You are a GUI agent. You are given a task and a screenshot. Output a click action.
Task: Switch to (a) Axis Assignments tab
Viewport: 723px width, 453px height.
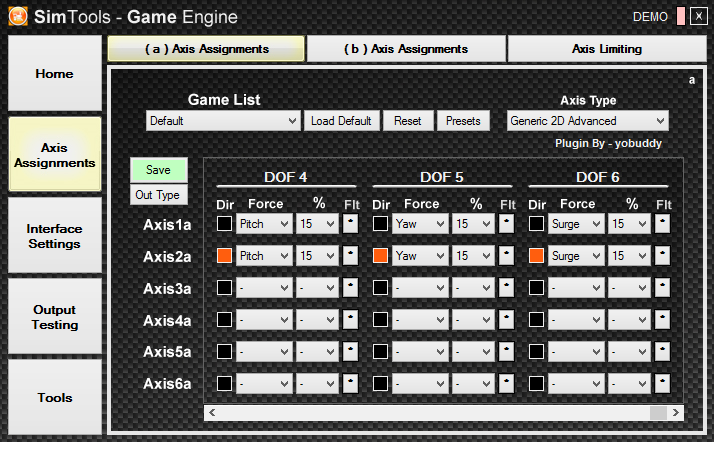coord(206,49)
